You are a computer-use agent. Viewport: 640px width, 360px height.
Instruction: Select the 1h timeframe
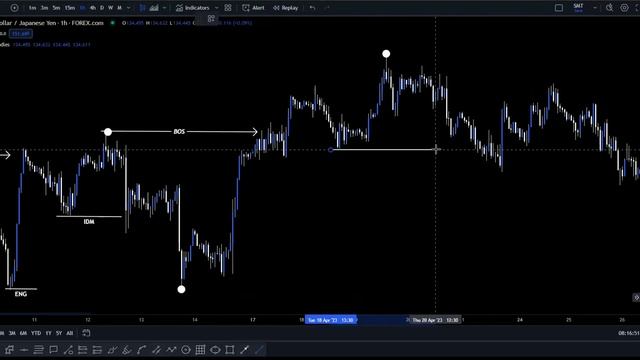click(x=83, y=8)
